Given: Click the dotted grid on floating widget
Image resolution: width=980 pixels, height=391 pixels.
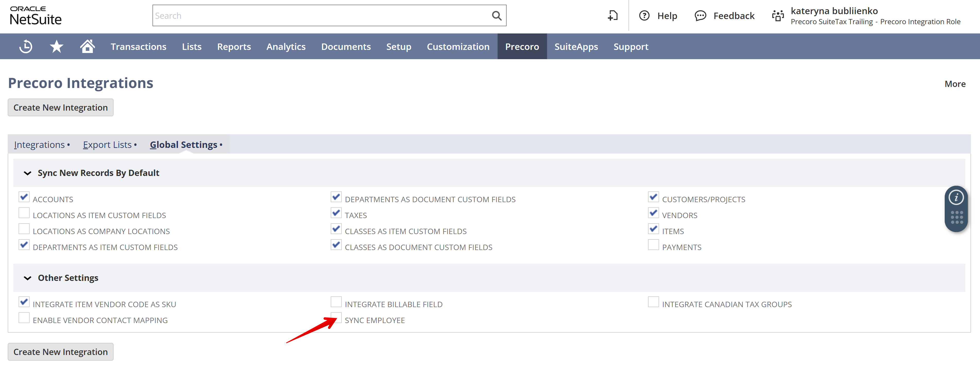Looking at the screenshot, I should [x=956, y=217].
